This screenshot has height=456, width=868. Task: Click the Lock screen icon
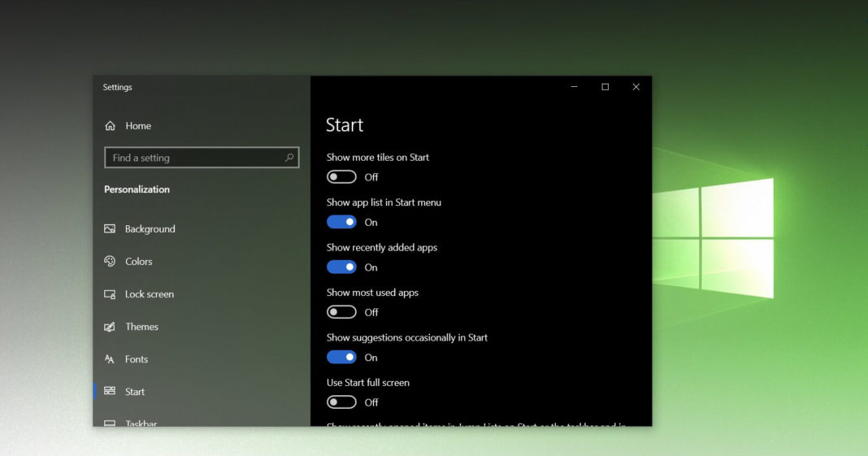coord(110,294)
